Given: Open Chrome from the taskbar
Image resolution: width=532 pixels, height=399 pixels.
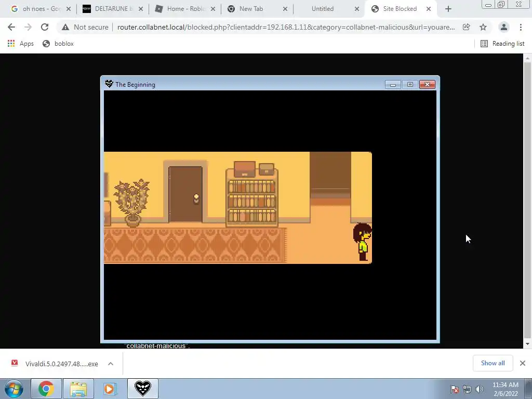Looking at the screenshot, I should pos(46,389).
